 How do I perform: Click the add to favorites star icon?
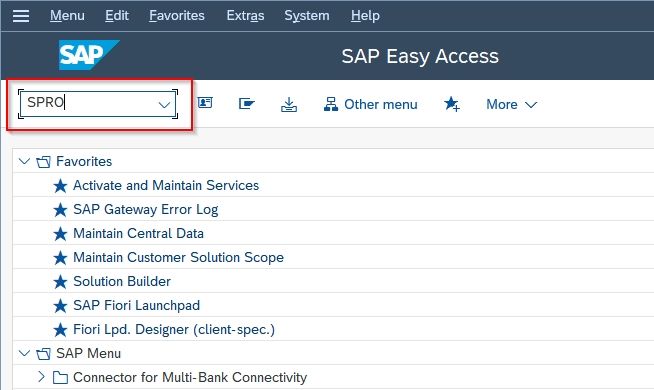point(452,104)
